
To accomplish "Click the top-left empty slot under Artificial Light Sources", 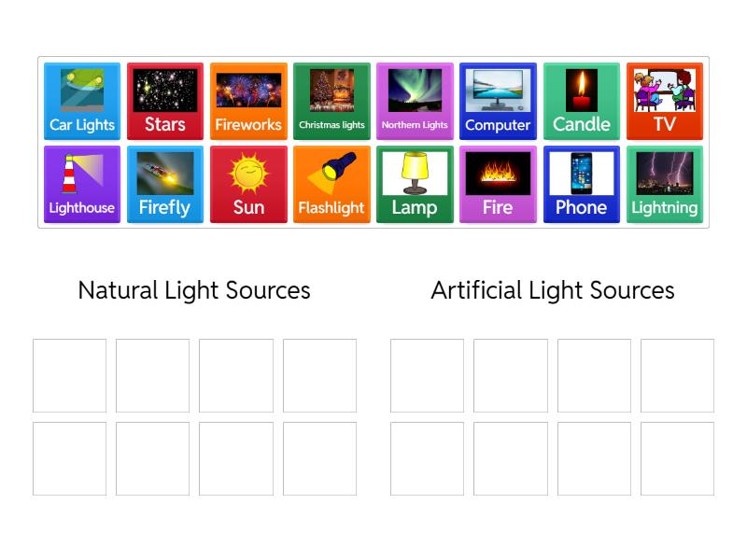I will [x=427, y=375].
